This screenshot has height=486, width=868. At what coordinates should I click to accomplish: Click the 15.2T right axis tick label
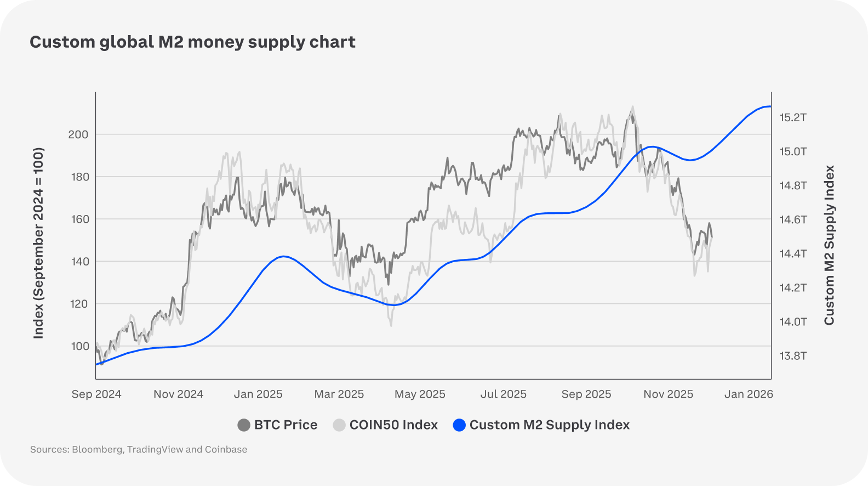[x=793, y=118]
